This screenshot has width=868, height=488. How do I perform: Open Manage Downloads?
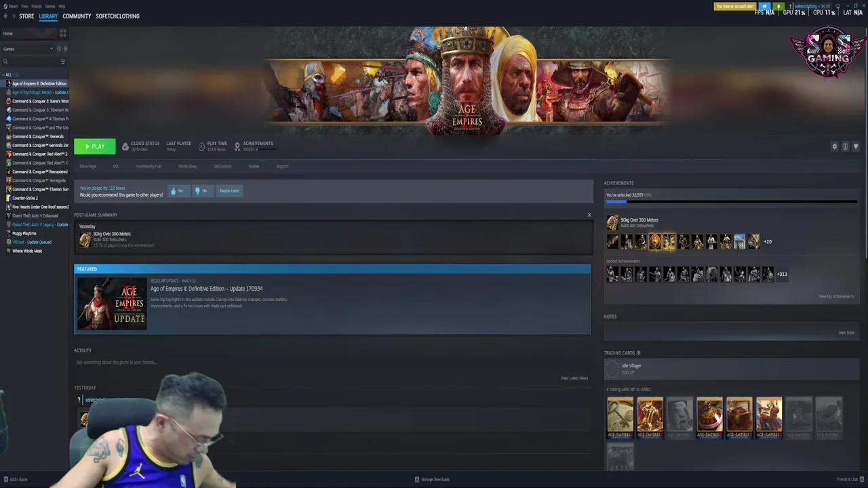432,479
